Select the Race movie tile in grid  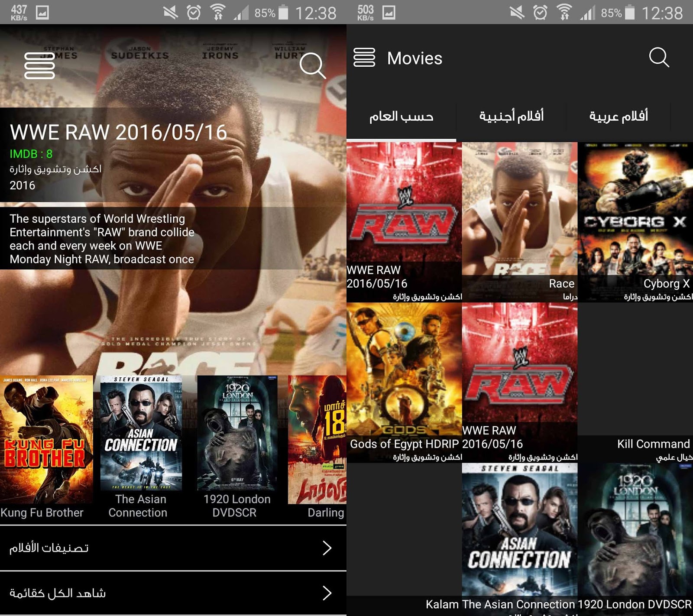[x=520, y=222]
